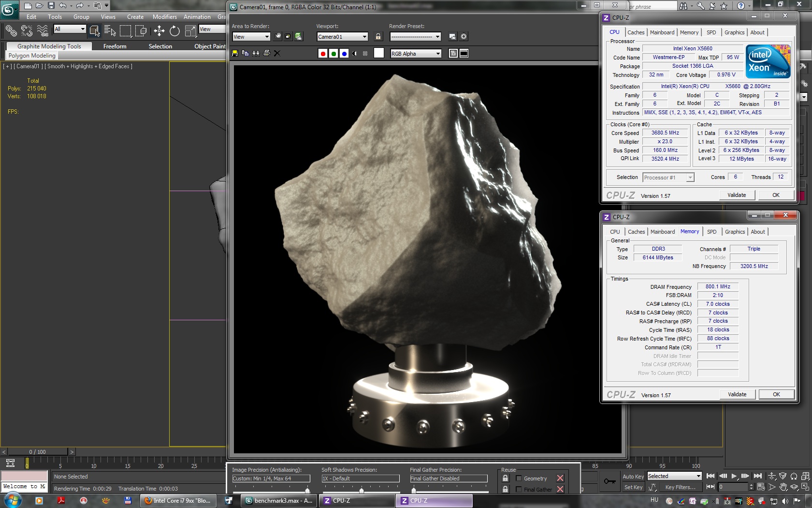The height and width of the screenshot is (508, 812).
Task: Activate the Select Object tool
Action: click(95, 31)
